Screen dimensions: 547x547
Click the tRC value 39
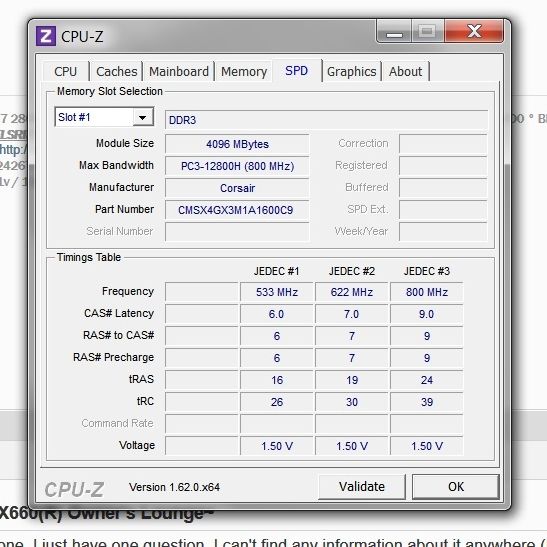tap(427, 402)
